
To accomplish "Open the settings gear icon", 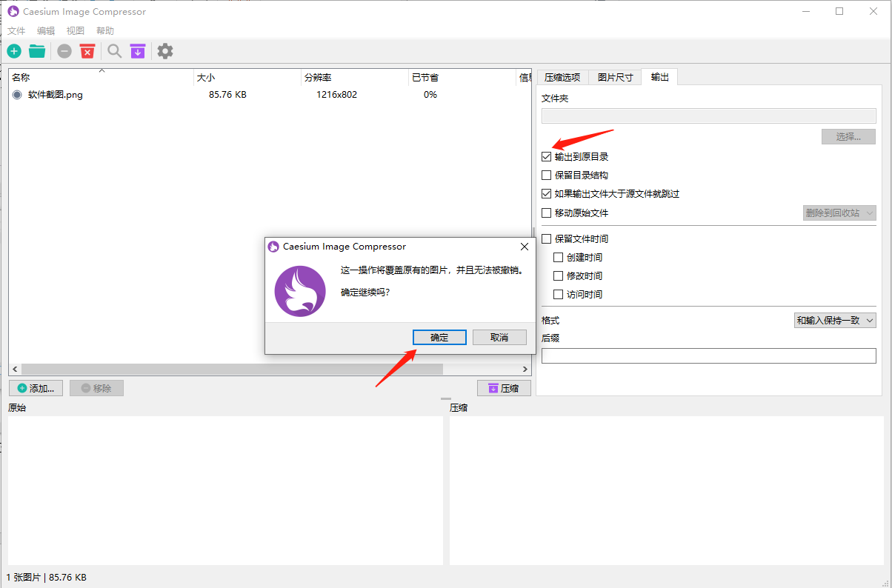I will point(164,50).
